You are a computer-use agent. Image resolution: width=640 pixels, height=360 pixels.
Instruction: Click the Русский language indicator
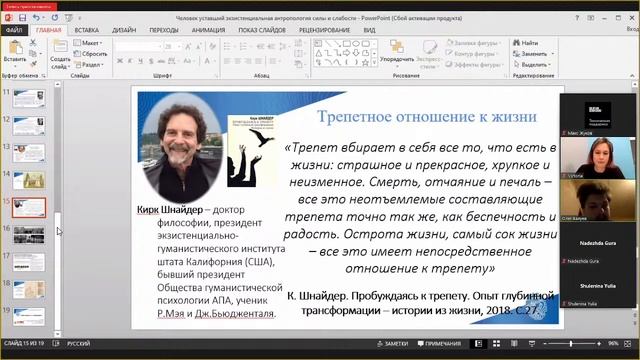click(78, 344)
